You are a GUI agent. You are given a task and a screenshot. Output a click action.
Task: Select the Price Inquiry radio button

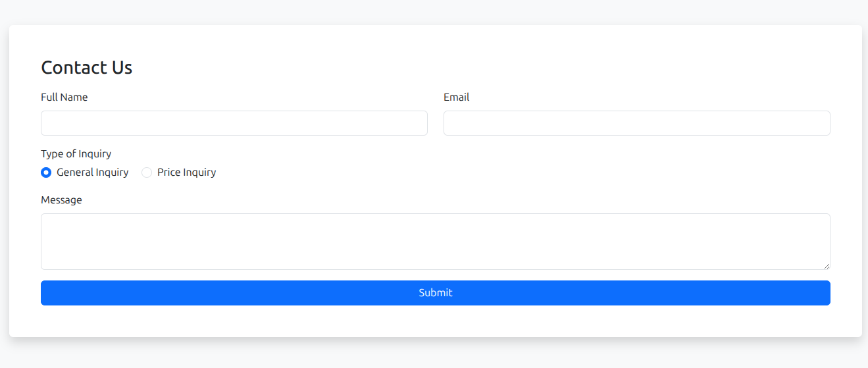147,172
